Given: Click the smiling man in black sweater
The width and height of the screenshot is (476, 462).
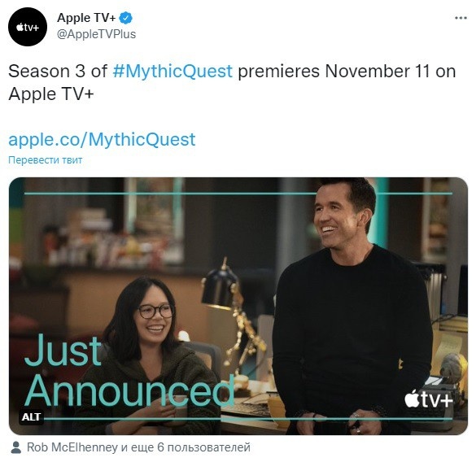Looking at the screenshot, I should (352, 307).
